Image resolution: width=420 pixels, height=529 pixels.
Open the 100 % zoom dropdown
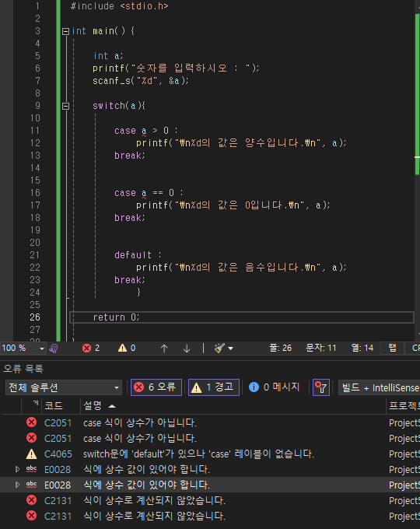tap(42, 349)
